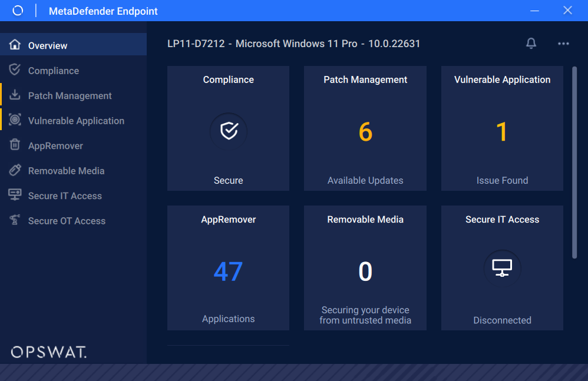
Task: Click the disconnected monitor icon on Secure IT Access card
Action: tap(502, 269)
